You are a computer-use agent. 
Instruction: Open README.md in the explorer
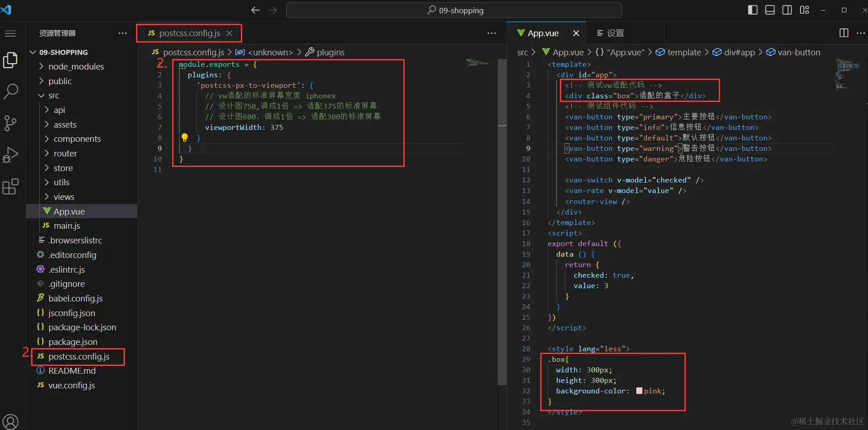(x=82, y=371)
